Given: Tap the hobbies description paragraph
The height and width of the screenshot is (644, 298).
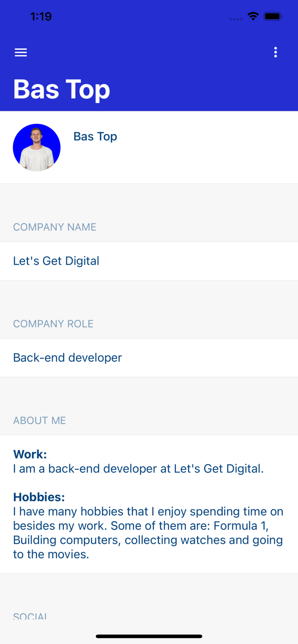Looking at the screenshot, I should [148, 533].
